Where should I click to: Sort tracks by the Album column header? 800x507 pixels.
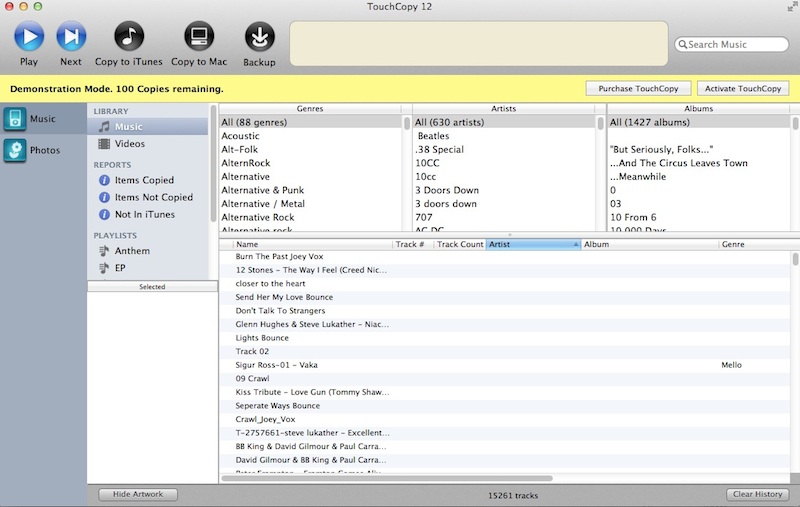point(648,244)
